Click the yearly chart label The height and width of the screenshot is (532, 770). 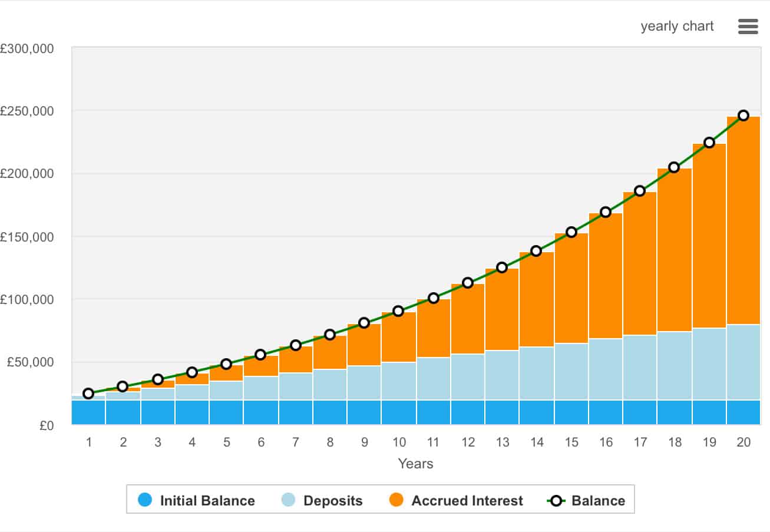click(x=677, y=27)
